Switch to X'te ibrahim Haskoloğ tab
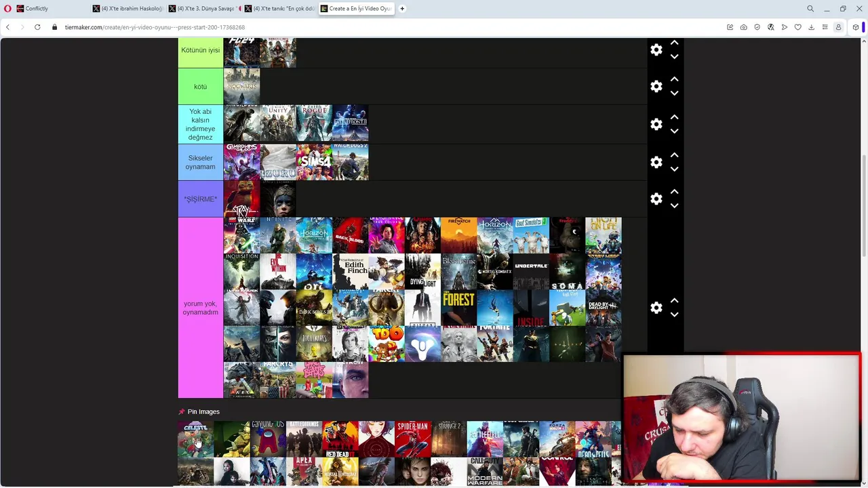868x488 pixels. point(127,9)
